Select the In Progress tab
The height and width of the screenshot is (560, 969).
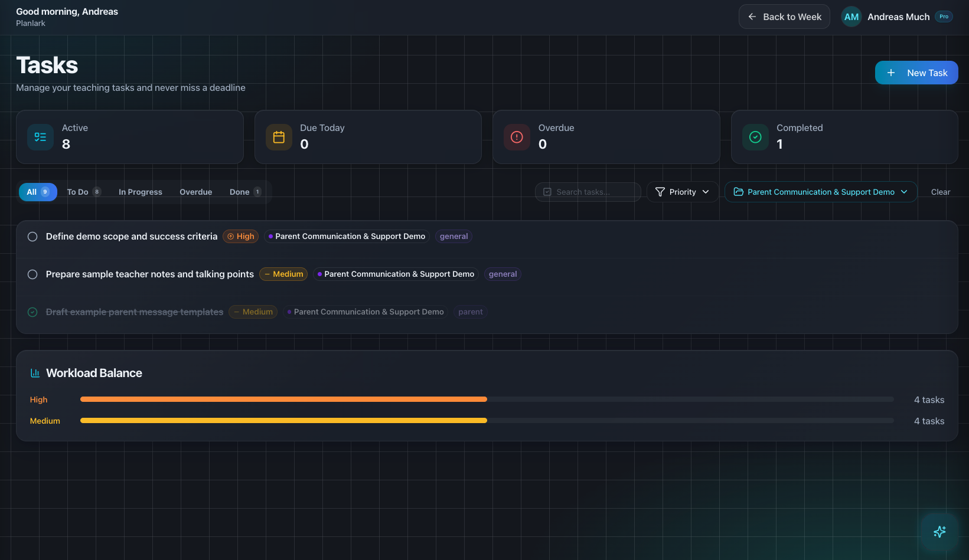tap(140, 192)
